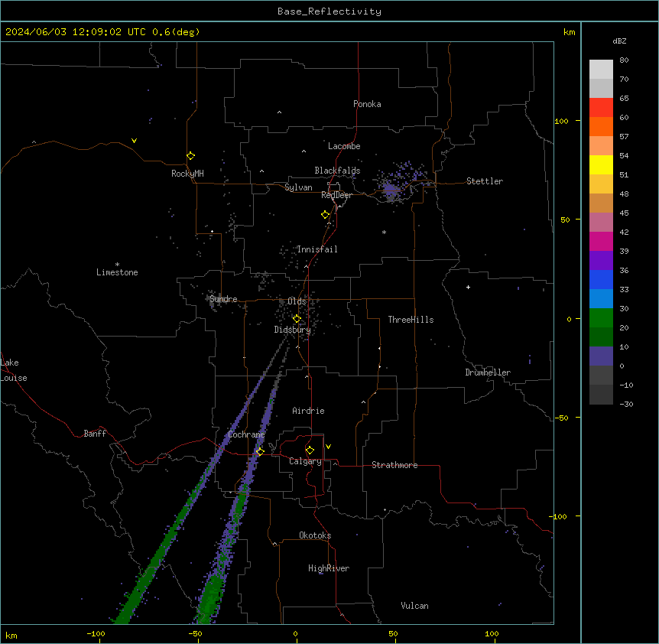Image resolution: width=659 pixels, height=644 pixels.
Task: Click the yellow V marker northwest of RockyMH
Action: (134, 141)
